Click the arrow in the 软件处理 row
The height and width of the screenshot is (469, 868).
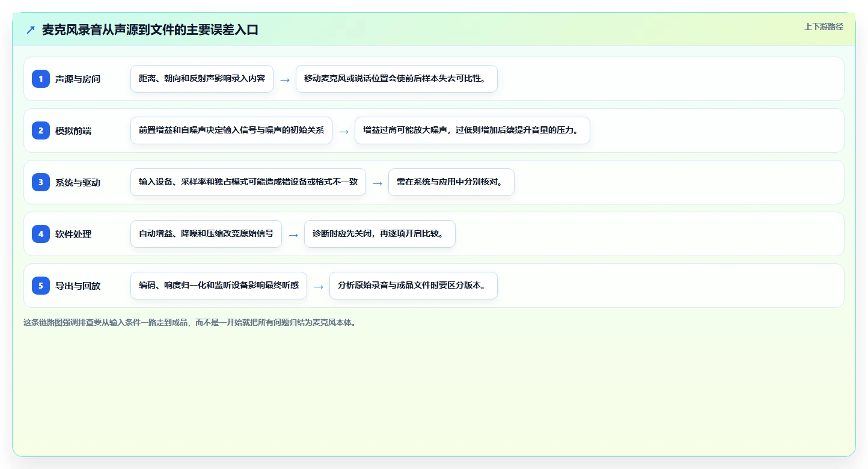pos(293,234)
